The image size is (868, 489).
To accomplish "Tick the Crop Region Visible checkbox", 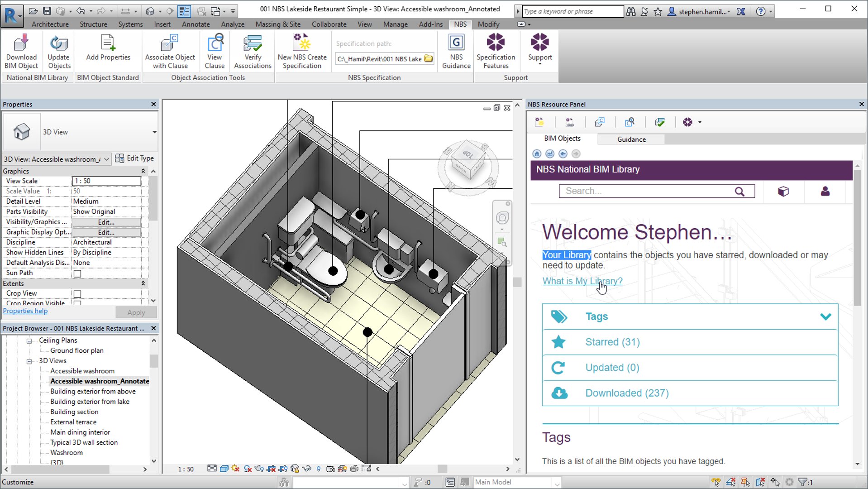I will point(77,303).
